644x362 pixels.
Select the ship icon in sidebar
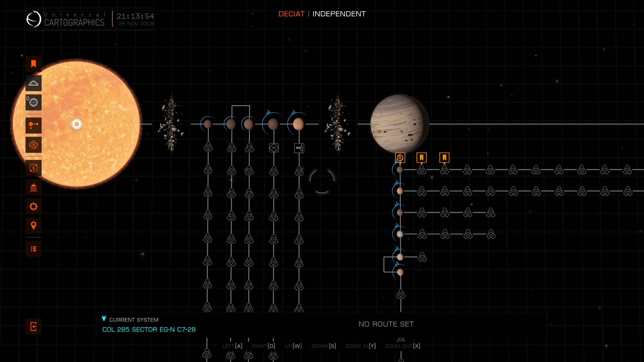click(34, 83)
